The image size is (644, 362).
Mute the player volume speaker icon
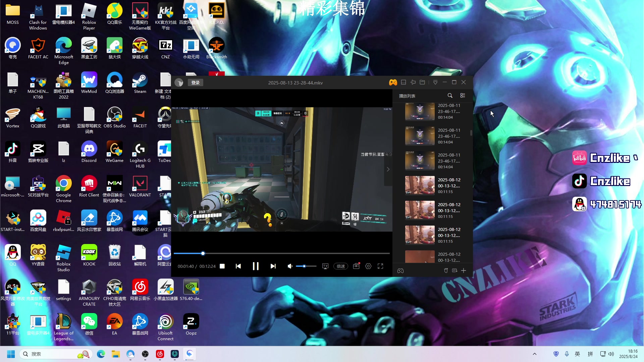coord(290,266)
